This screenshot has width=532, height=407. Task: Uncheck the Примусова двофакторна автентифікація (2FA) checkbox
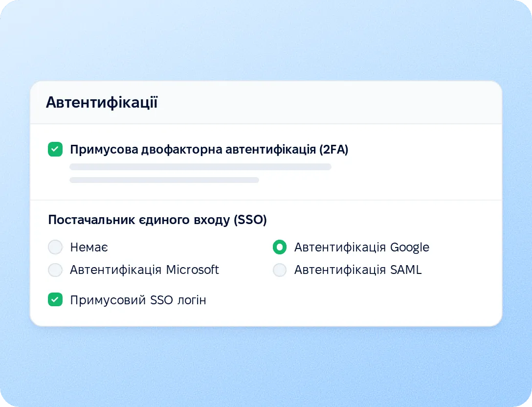[x=55, y=149]
